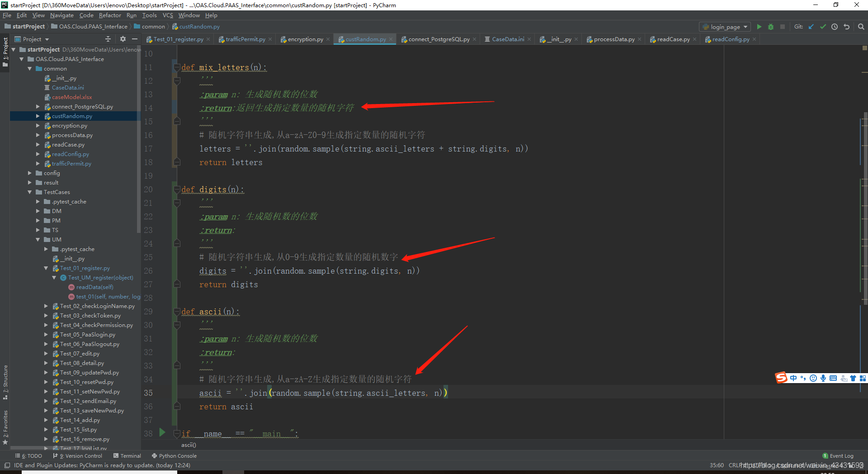Expand the config folder

(x=30, y=173)
